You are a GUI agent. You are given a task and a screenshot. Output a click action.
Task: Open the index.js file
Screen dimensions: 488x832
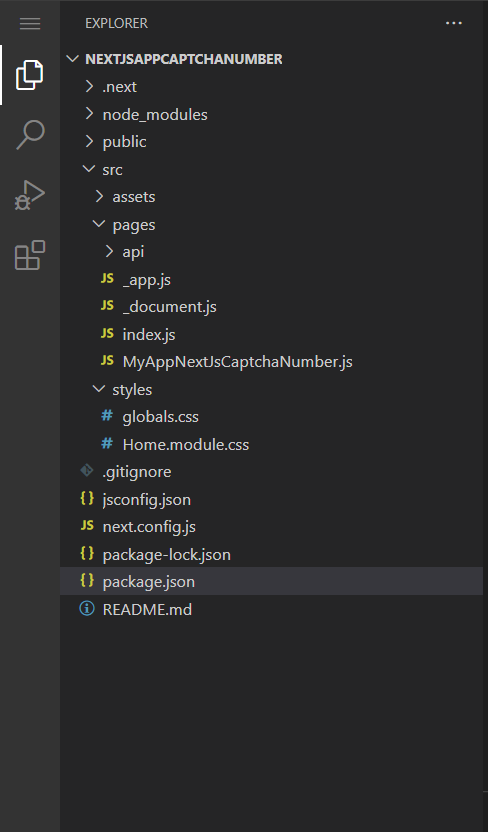149,335
